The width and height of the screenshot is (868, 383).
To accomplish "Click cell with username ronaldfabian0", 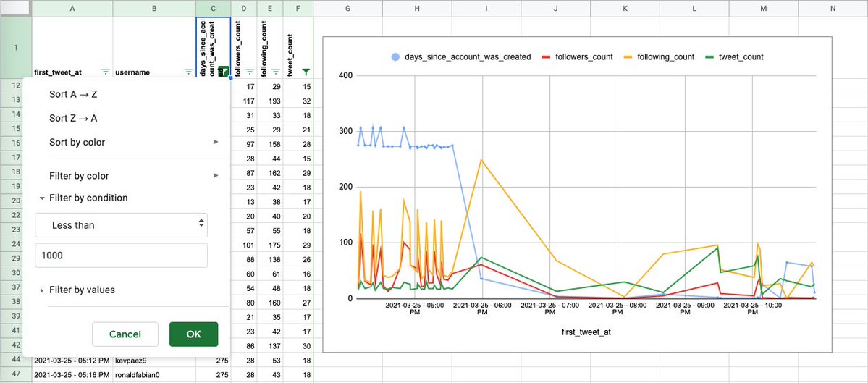I will point(154,375).
